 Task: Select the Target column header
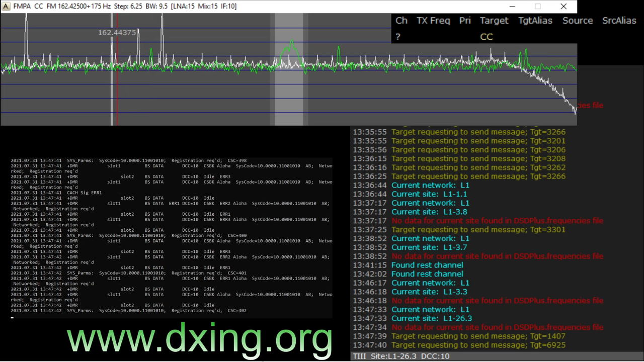[x=494, y=21]
